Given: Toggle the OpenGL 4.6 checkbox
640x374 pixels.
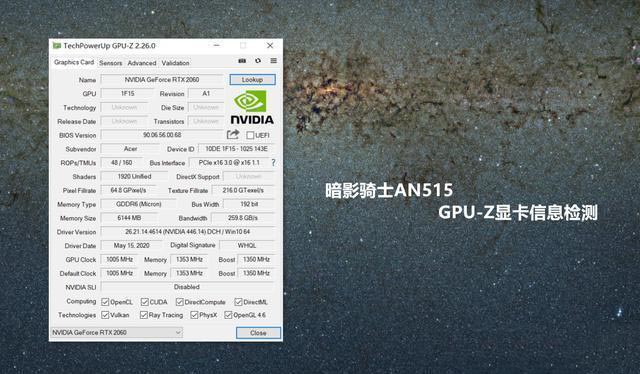Looking at the screenshot, I should [x=228, y=315].
